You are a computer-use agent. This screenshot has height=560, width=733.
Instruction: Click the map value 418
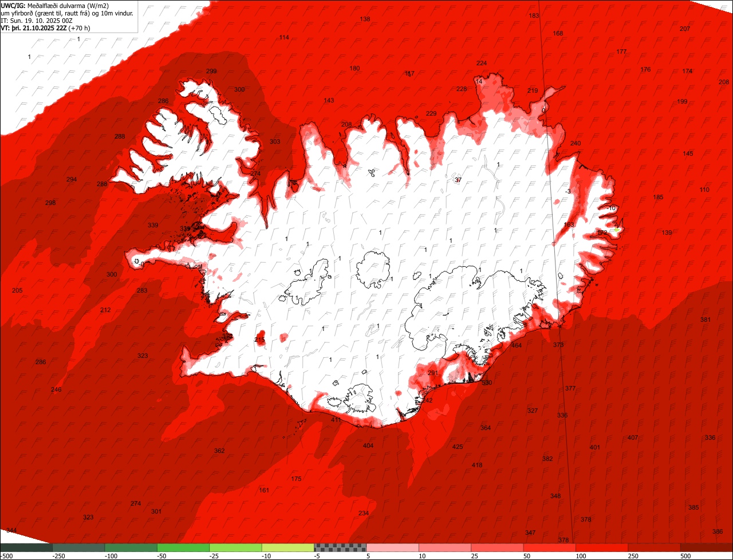coord(477,465)
